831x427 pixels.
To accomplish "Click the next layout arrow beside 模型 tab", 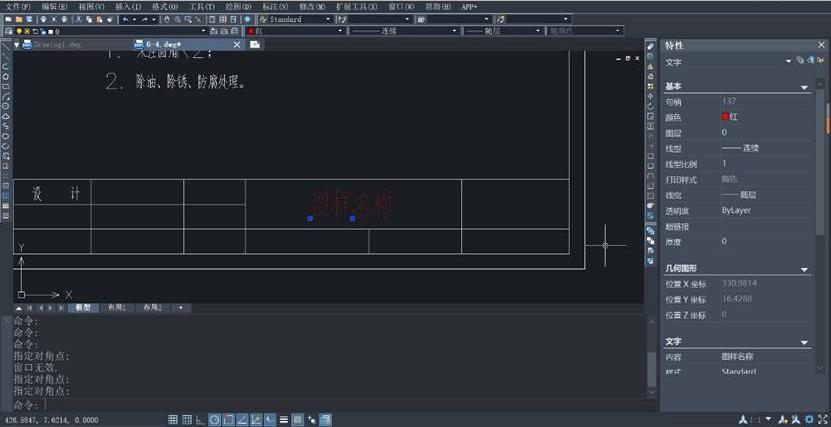I will pos(50,307).
